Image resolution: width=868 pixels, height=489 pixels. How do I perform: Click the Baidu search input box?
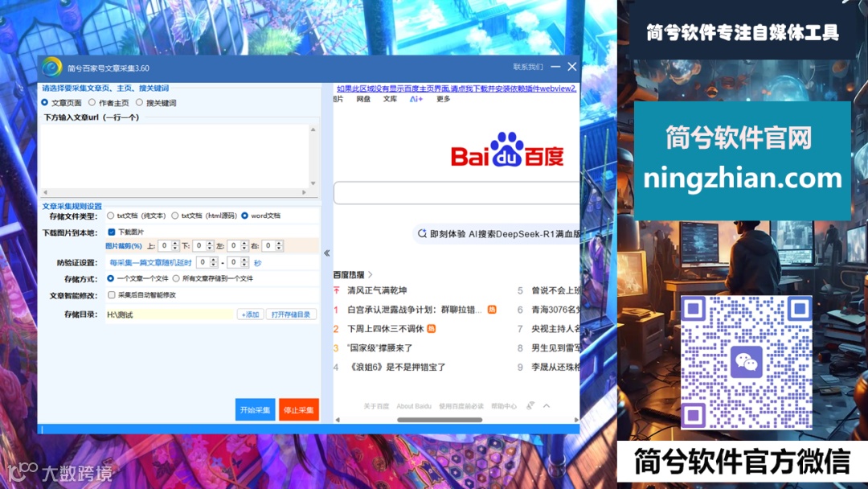(x=457, y=193)
